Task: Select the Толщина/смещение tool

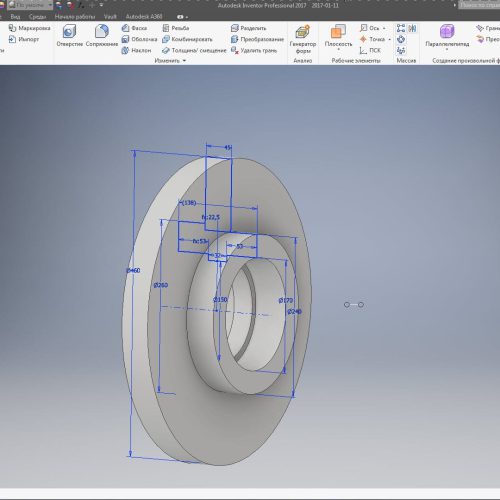Action: pyautogui.click(x=194, y=50)
